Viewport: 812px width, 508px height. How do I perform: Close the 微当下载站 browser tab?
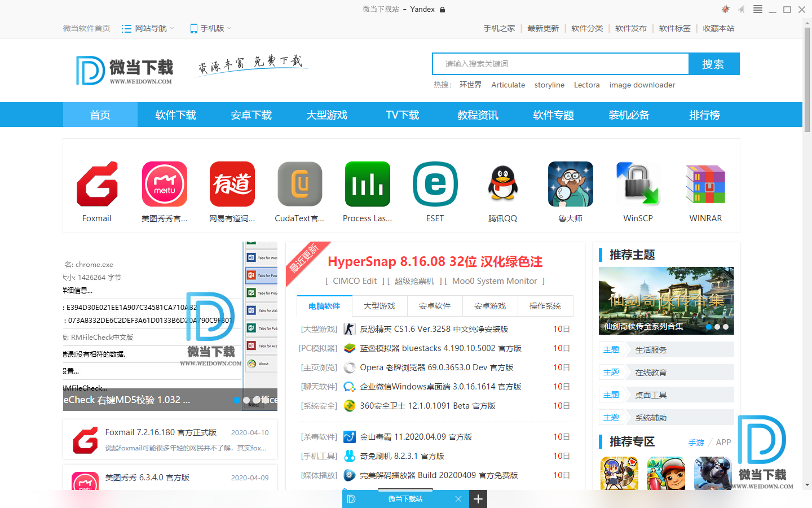pos(458,499)
